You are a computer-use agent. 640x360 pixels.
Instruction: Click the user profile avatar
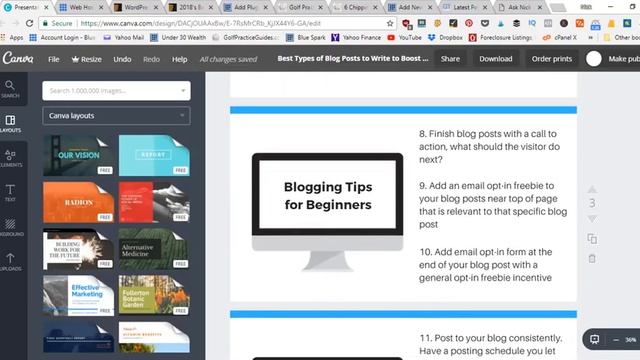tap(593, 59)
